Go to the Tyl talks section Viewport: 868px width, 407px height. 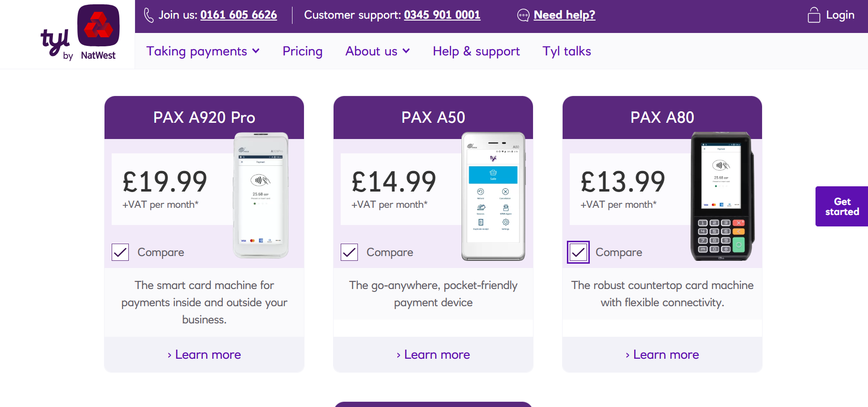[567, 51]
